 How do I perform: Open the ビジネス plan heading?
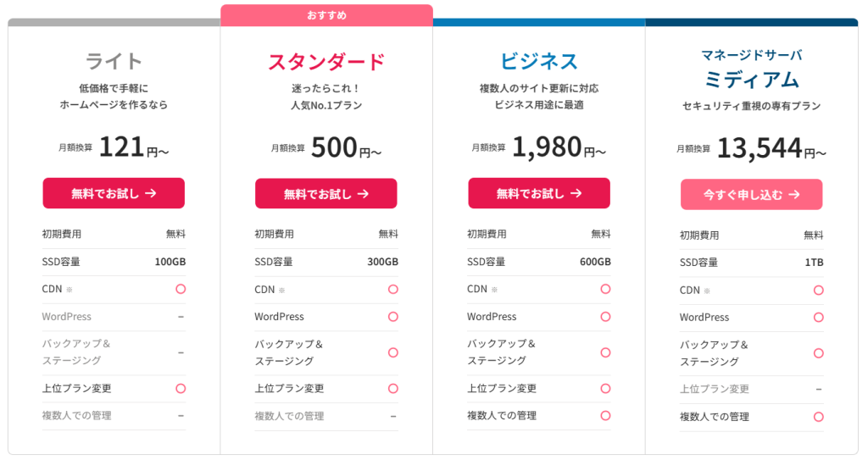[x=538, y=61]
